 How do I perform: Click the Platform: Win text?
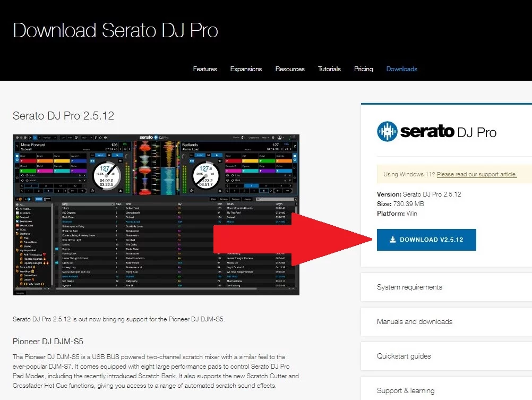coord(397,213)
